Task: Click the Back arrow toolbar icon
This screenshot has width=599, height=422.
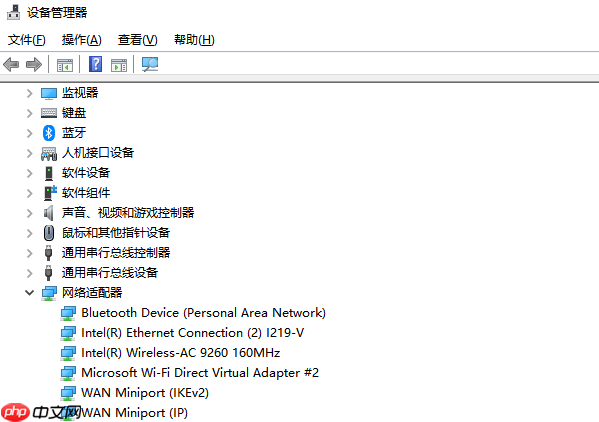Action: (x=11, y=64)
